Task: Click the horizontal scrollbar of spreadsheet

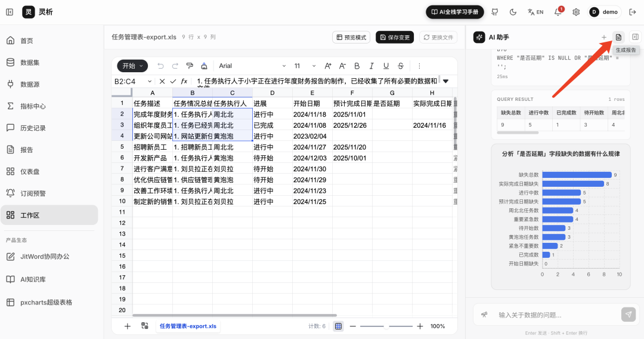Action: point(234,316)
